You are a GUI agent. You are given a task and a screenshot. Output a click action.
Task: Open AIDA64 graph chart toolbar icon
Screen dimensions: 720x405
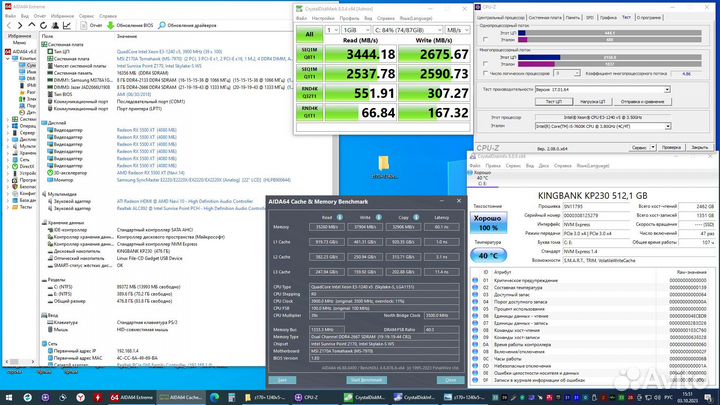point(67,26)
